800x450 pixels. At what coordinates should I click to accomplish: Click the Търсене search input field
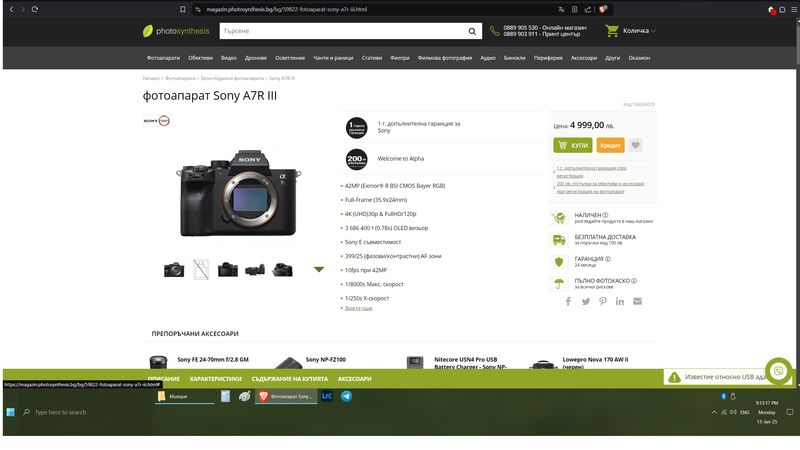[340, 31]
